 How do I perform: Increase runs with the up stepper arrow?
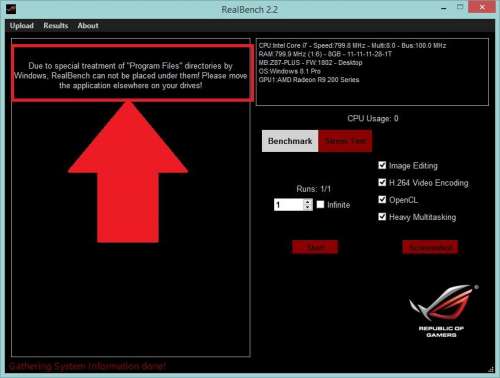click(308, 202)
